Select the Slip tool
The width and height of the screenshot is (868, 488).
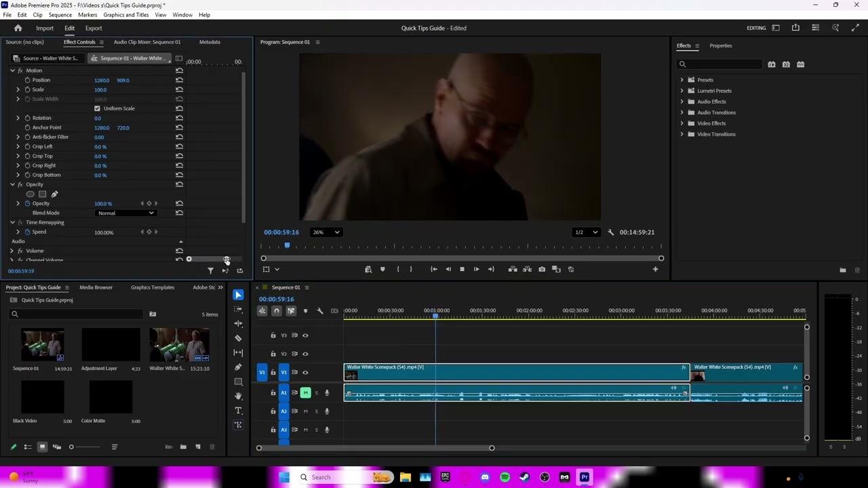click(x=238, y=352)
